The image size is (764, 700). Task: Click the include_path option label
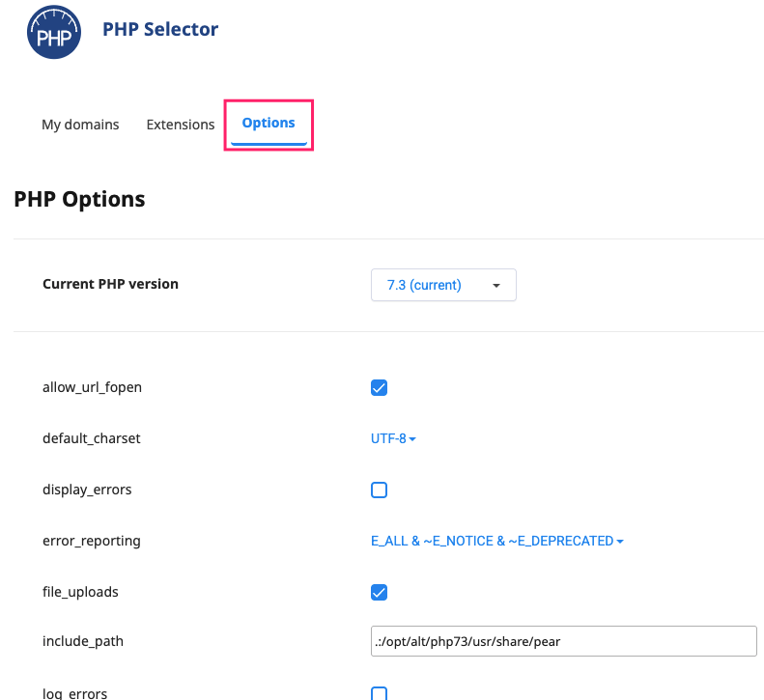click(x=83, y=641)
